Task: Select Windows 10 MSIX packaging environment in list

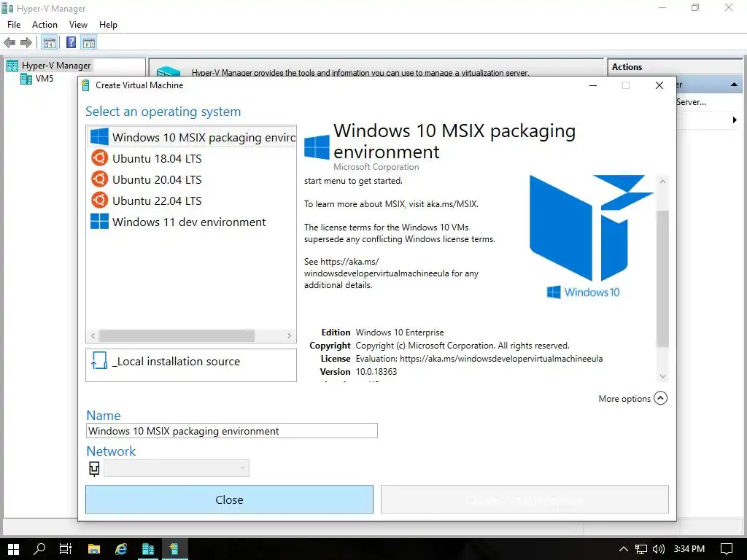Action: click(x=192, y=137)
